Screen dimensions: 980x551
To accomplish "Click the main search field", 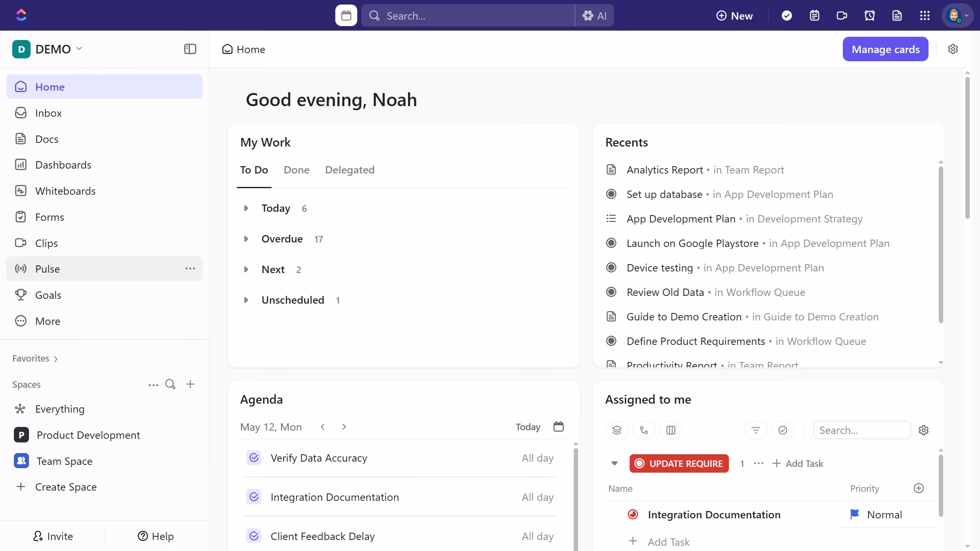I will [x=468, y=16].
